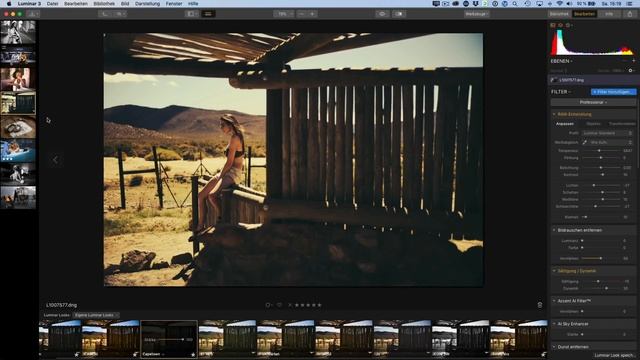Image resolution: width=640 pixels, height=360 pixels.
Task: Select the highlighted hut photo thumbnail in filmstrip
Action: coord(18,103)
